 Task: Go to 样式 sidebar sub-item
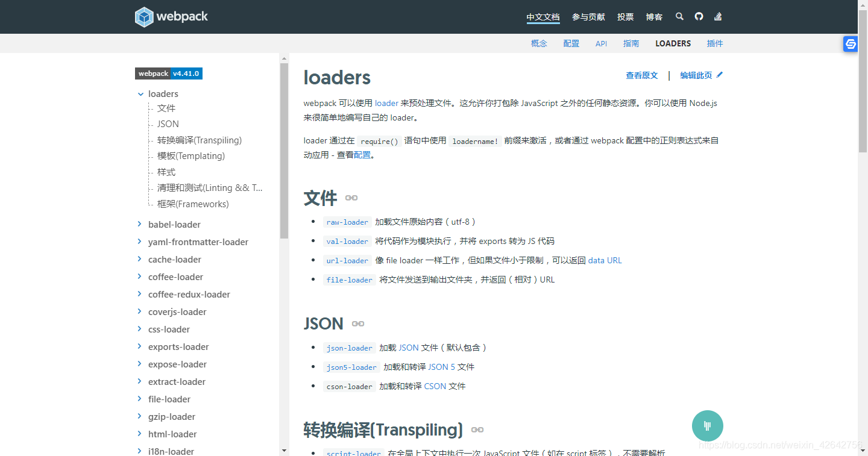166,172
